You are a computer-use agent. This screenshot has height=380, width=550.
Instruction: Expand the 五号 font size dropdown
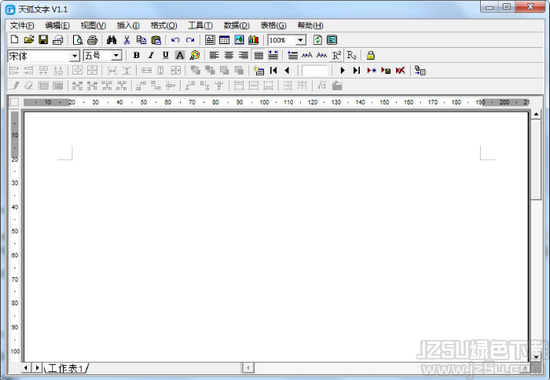pyautogui.click(x=116, y=55)
